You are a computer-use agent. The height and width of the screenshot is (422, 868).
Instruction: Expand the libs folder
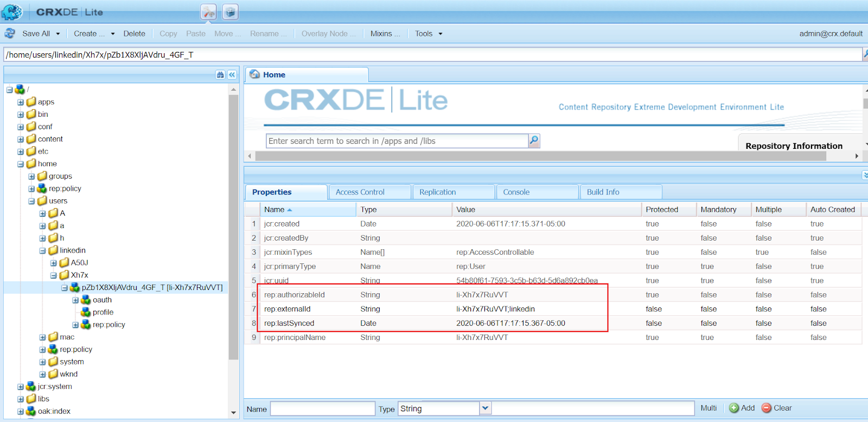[x=21, y=399]
